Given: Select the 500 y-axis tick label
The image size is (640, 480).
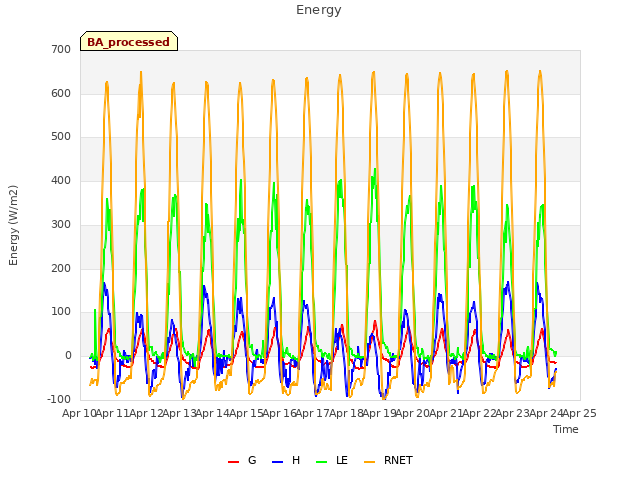Looking at the screenshot, I should point(61,137).
